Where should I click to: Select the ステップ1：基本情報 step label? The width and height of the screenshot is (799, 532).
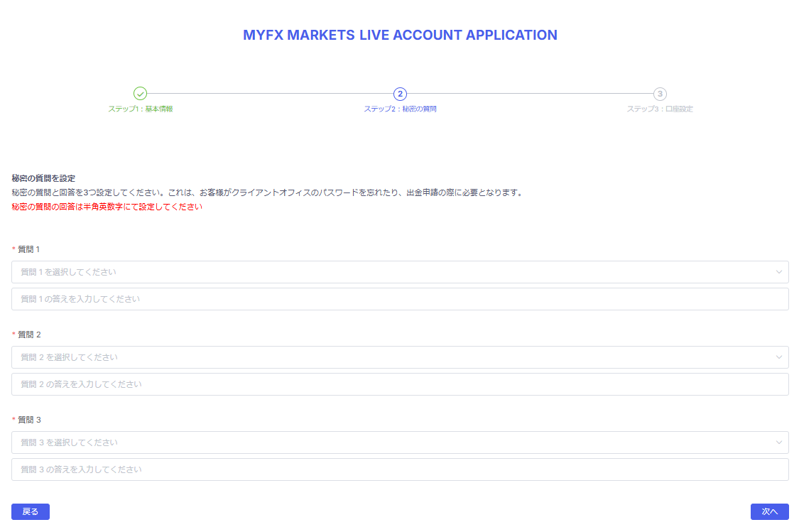(x=141, y=109)
